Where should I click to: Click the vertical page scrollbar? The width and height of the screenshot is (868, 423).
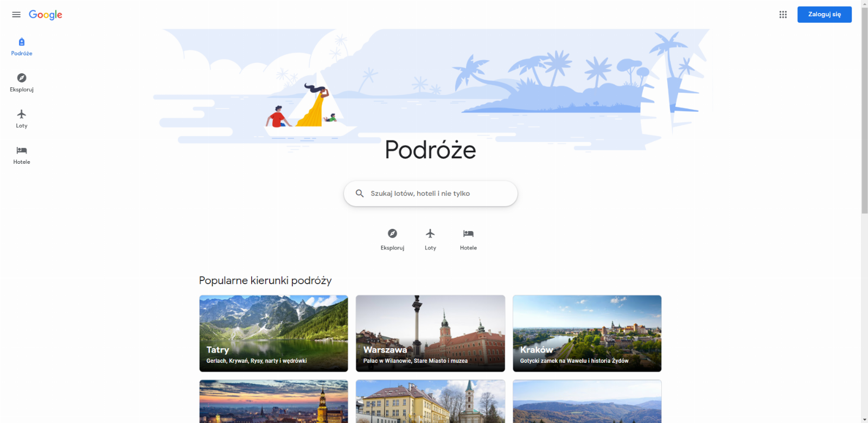864,108
